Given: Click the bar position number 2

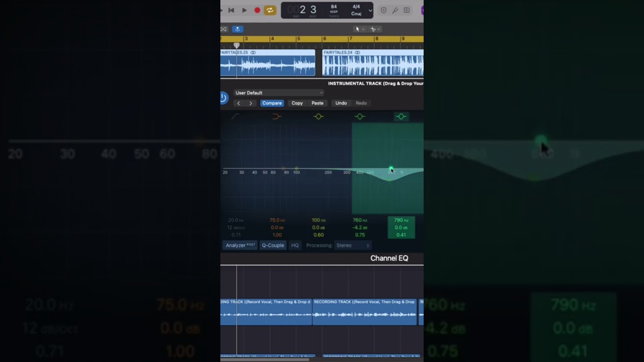Looking at the screenshot, I should (x=302, y=10).
